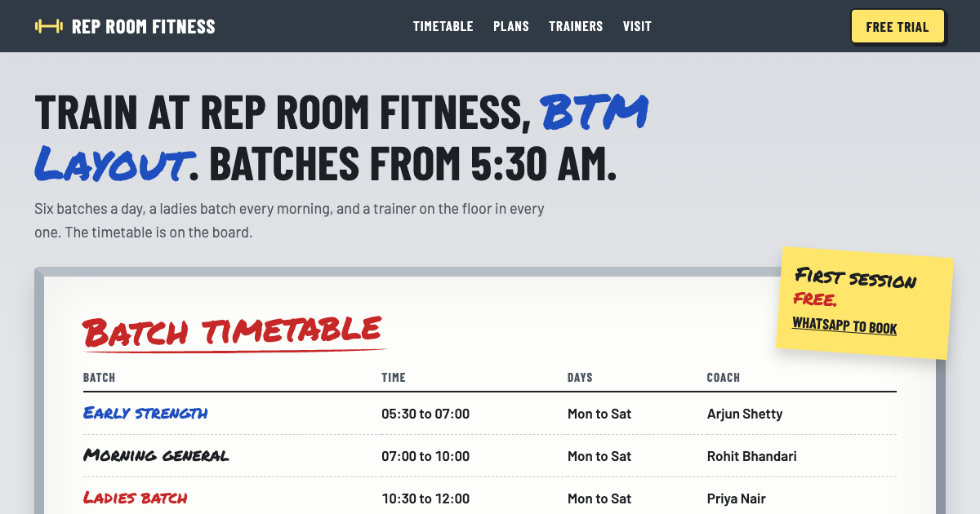This screenshot has height=514, width=980.
Task: Click the BTM Layout text in headline
Action: point(341,139)
